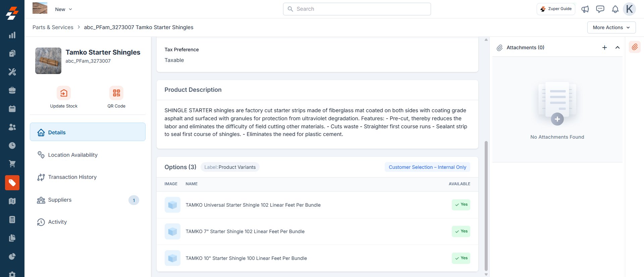This screenshot has height=277, width=644.
Task: Open the wrench and screwdriver sidebar icon
Action: [x=12, y=72]
